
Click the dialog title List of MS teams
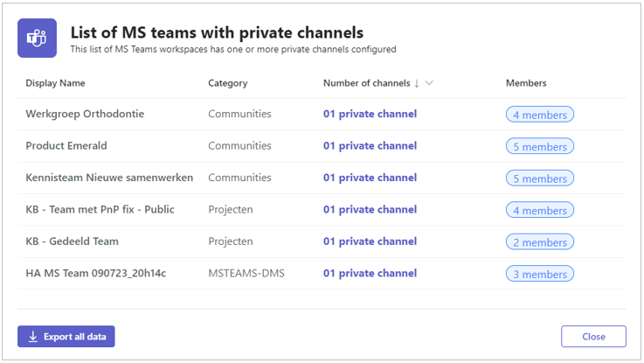click(x=217, y=32)
